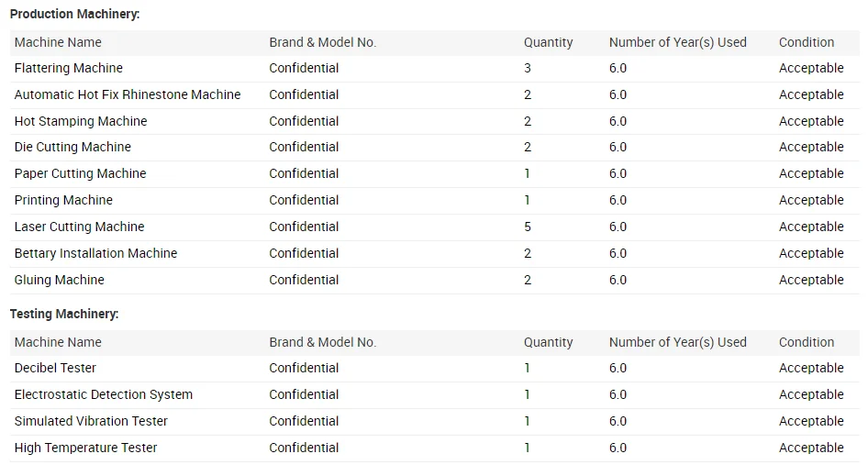Select the Electrostatic Detection System entry
Viewport: 868px width, 476px height.
pos(104,394)
